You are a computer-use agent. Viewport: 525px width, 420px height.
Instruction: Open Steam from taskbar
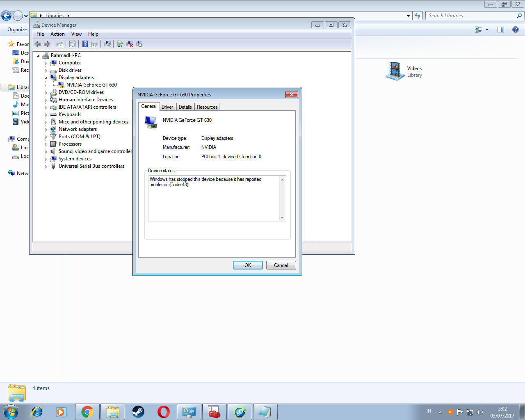(138, 412)
